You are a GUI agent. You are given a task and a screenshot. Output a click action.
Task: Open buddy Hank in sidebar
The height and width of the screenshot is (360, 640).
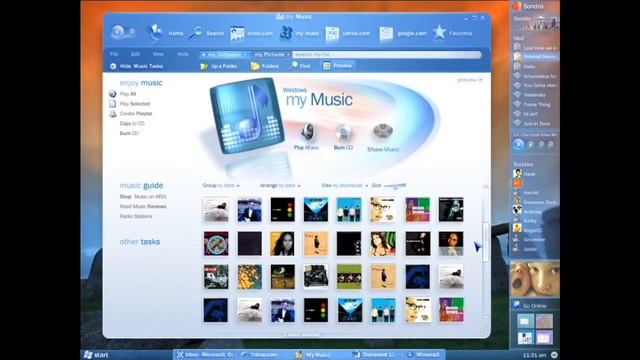[524, 173]
